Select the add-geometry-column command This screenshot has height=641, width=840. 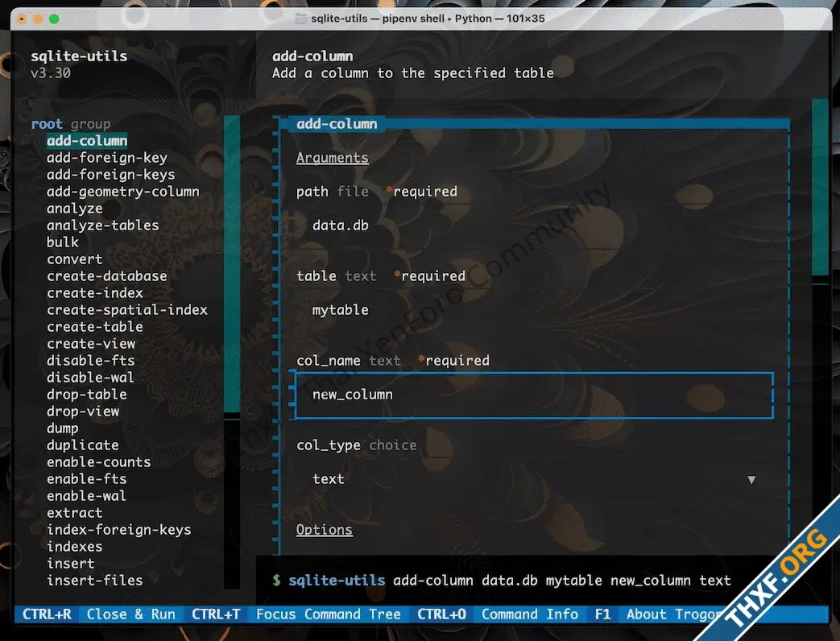coord(122,191)
